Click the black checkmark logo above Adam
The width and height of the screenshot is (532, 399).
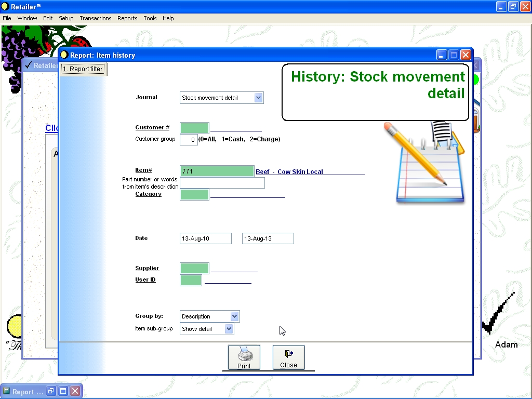coord(497,314)
